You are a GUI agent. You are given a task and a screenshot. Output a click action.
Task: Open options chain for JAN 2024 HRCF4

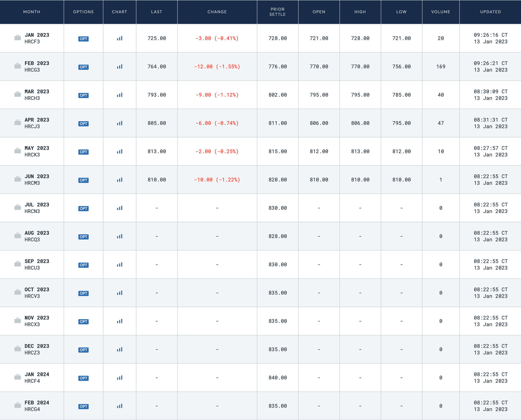tap(83, 378)
